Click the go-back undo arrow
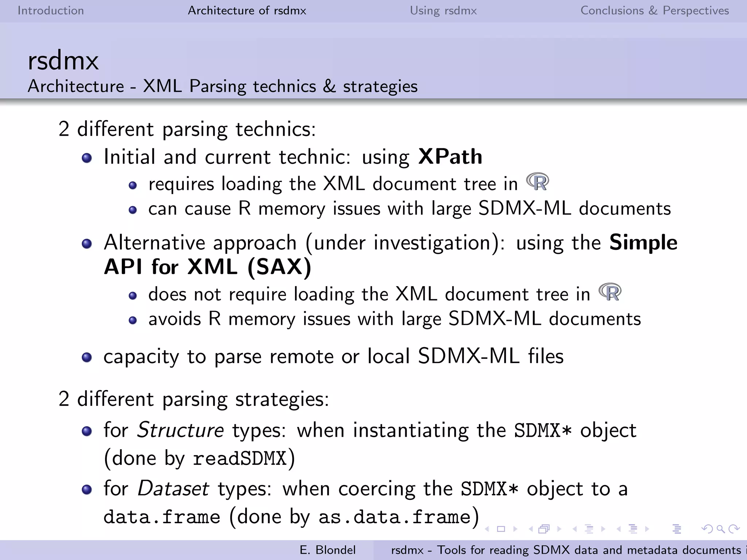This screenshot has width=747, height=560. [707, 529]
